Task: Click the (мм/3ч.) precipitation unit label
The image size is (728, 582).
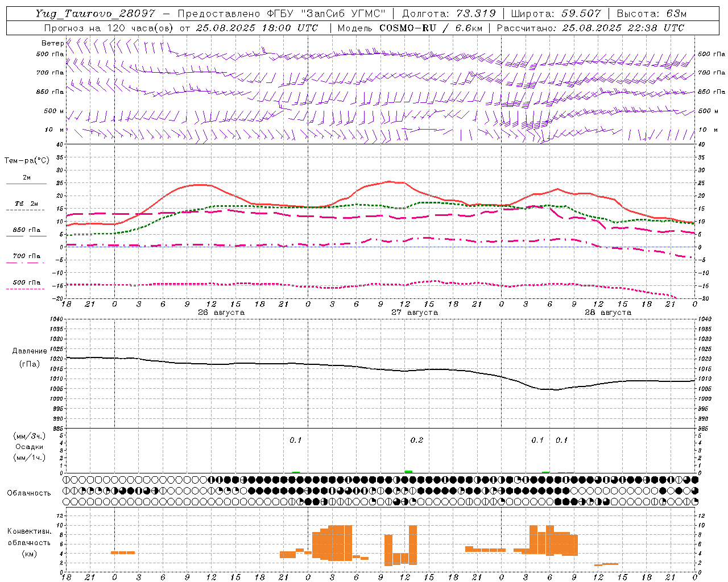Action: pyautogui.click(x=30, y=436)
